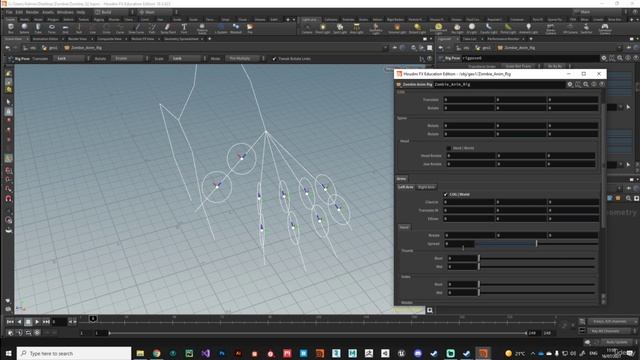The image size is (640, 360).
Task: Select the Environment Light shelf tool
Action: tap(438, 28)
